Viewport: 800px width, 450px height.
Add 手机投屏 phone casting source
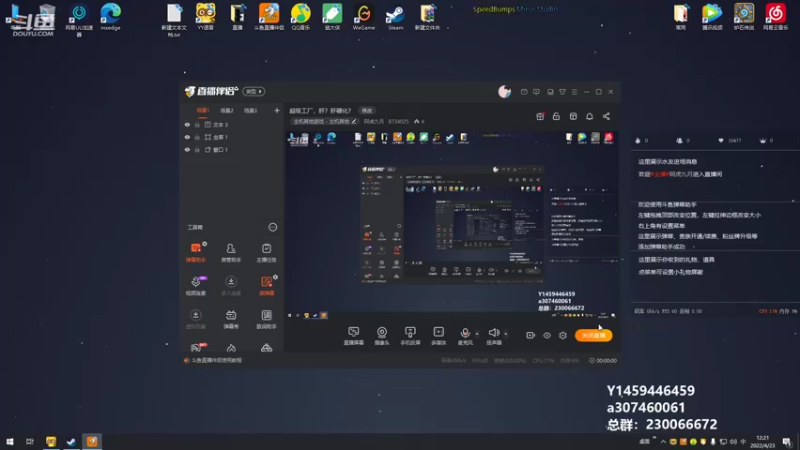tap(410, 336)
